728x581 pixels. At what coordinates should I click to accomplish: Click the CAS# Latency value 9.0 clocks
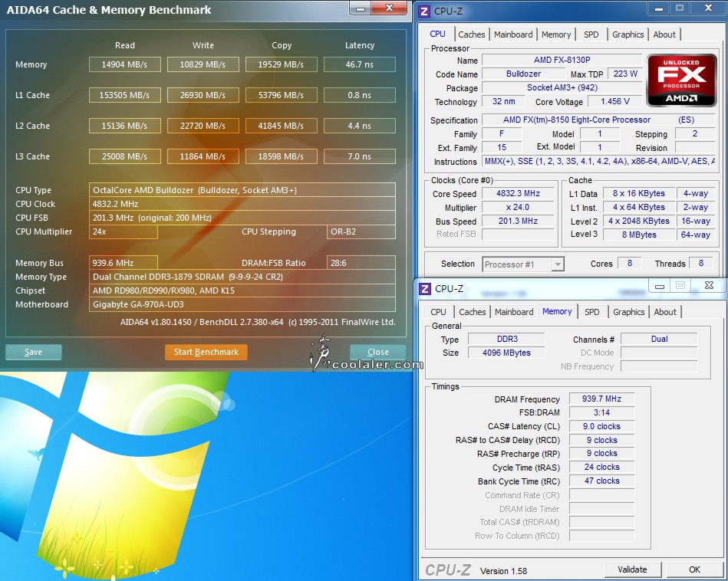tap(601, 426)
